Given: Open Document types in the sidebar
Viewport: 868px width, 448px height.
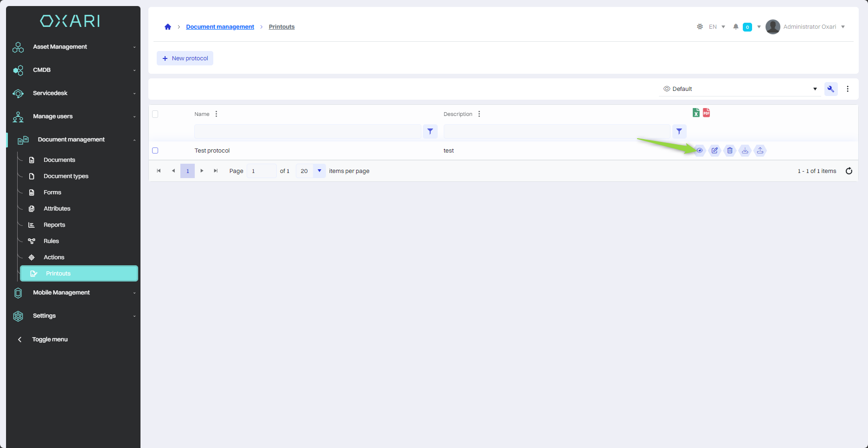Looking at the screenshot, I should (66, 176).
